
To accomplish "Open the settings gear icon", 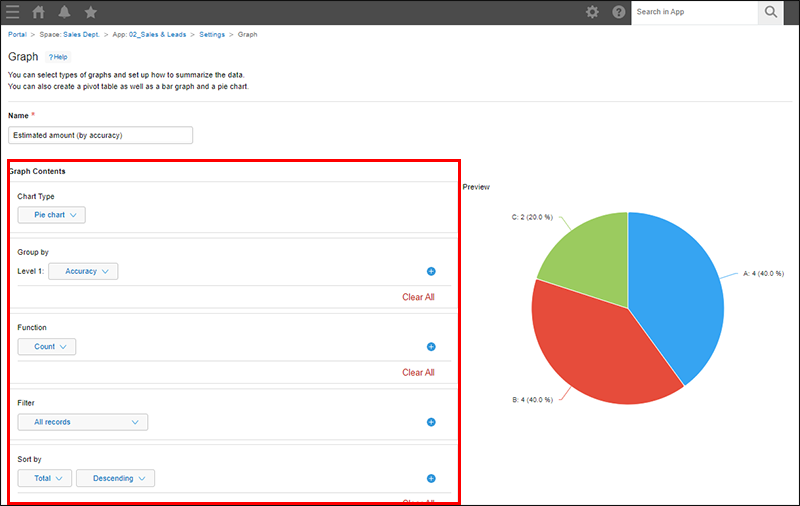I will coord(592,12).
